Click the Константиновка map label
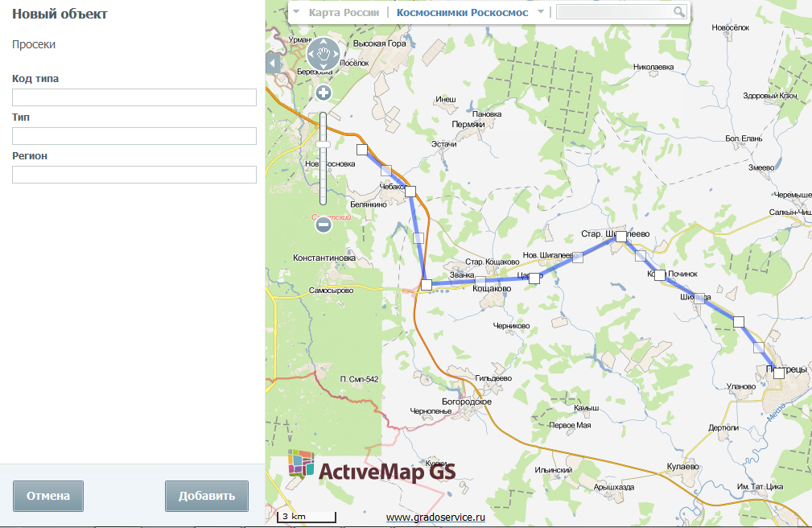The height and width of the screenshot is (528, 812). pos(324,258)
